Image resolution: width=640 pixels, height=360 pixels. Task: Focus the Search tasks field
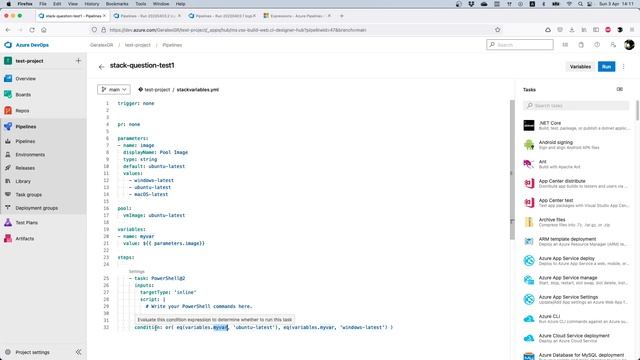pyautogui.click(x=576, y=106)
